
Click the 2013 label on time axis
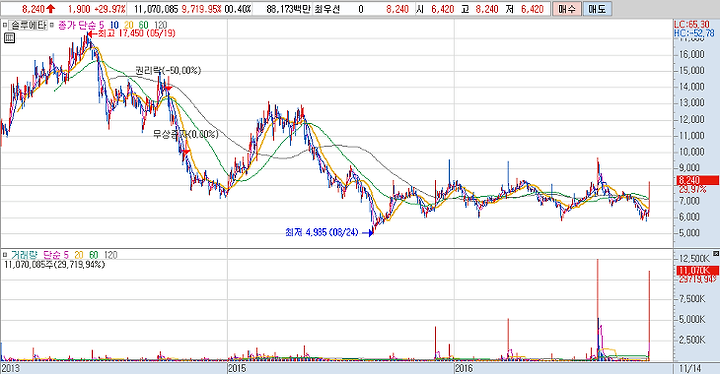tap(11, 368)
